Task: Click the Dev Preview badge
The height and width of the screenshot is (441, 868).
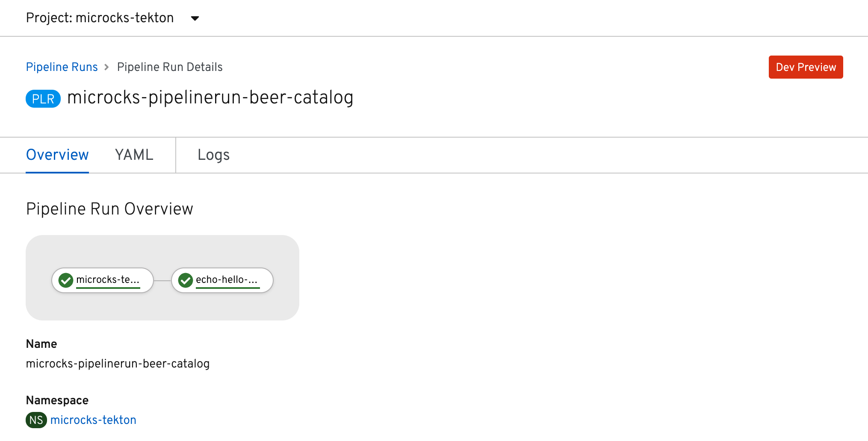Action: [806, 67]
